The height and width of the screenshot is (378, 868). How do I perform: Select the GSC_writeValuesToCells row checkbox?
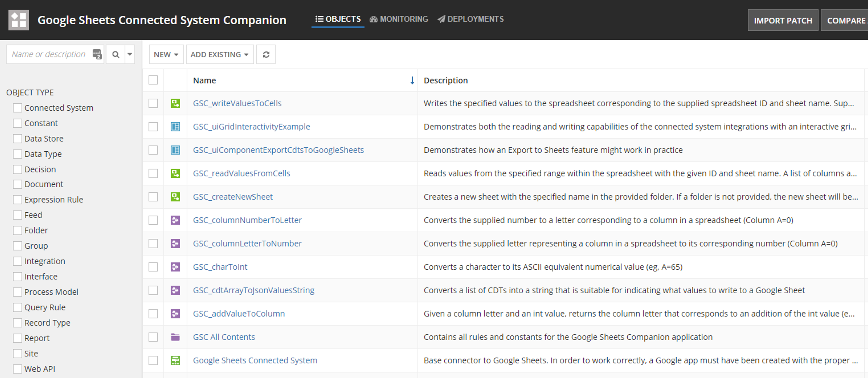[x=153, y=103]
